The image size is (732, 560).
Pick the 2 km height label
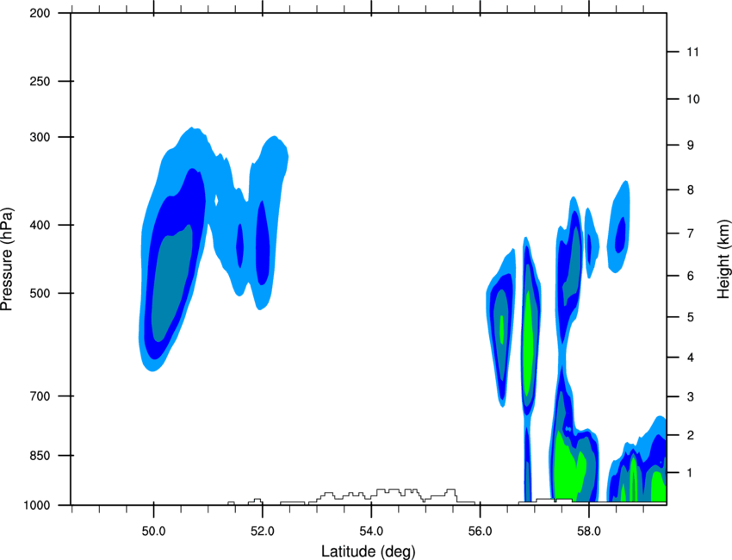click(x=690, y=435)
